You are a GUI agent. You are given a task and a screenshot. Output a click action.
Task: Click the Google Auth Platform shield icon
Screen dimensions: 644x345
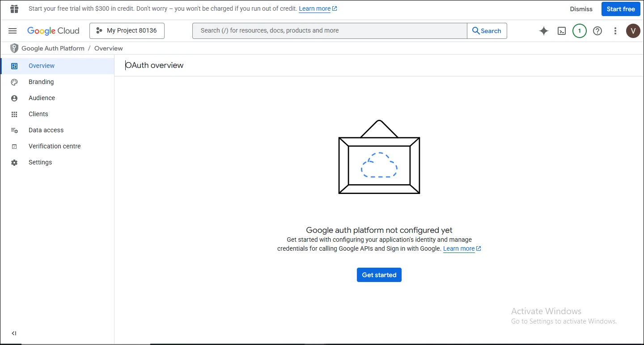tap(14, 48)
